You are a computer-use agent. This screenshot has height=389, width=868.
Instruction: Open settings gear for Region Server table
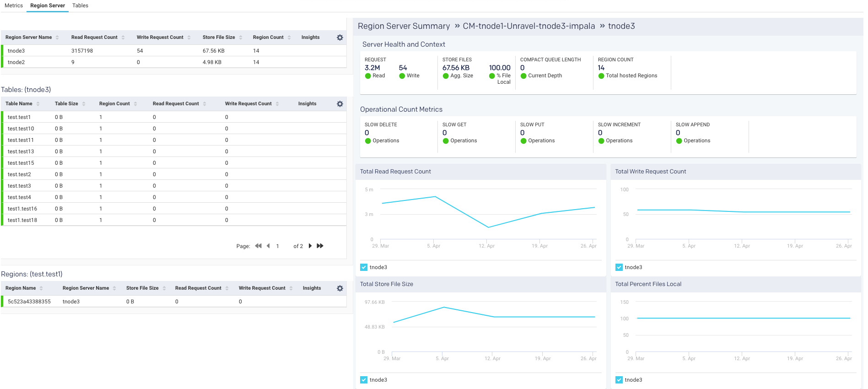(x=340, y=38)
